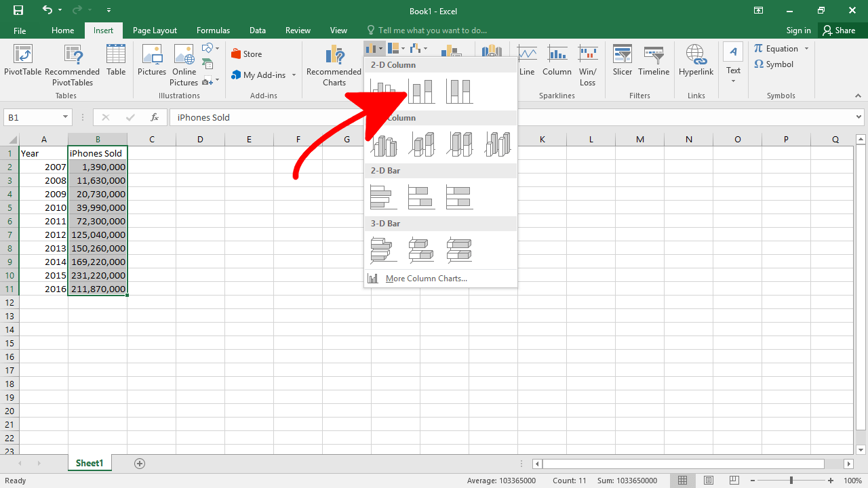Customize the Quick Access Toolbar dropdown
Viewport: 868px width, 488px height.
109,10
